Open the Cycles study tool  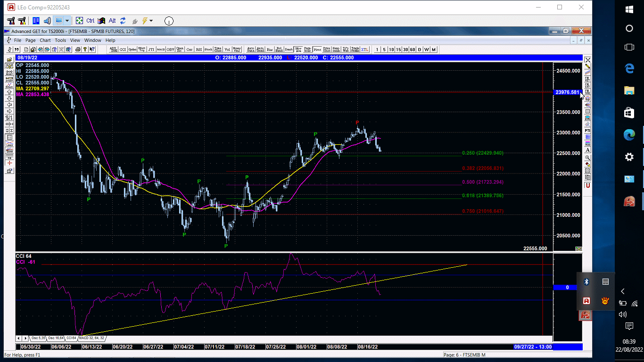[x=132, y=49]
